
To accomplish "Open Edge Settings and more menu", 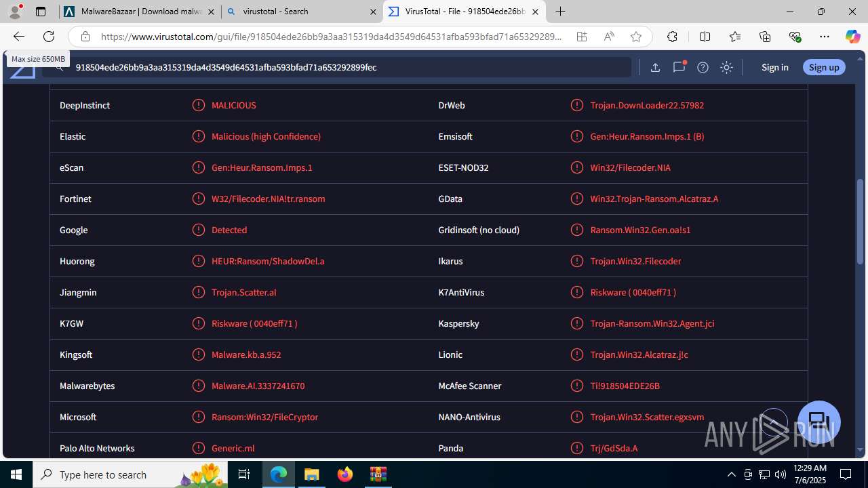I will tap(825, 37).
